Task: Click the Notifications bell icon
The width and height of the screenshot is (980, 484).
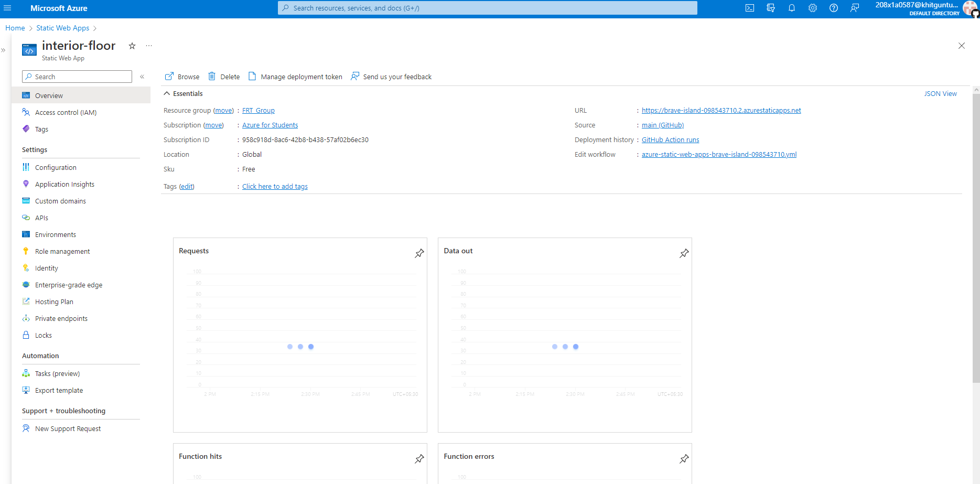Action: click(792, 8)
